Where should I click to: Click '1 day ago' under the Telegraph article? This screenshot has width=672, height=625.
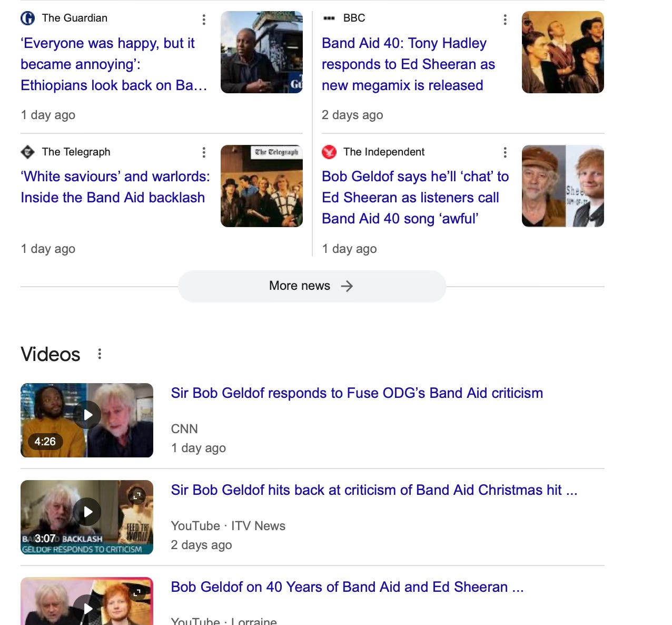(48, 249)
